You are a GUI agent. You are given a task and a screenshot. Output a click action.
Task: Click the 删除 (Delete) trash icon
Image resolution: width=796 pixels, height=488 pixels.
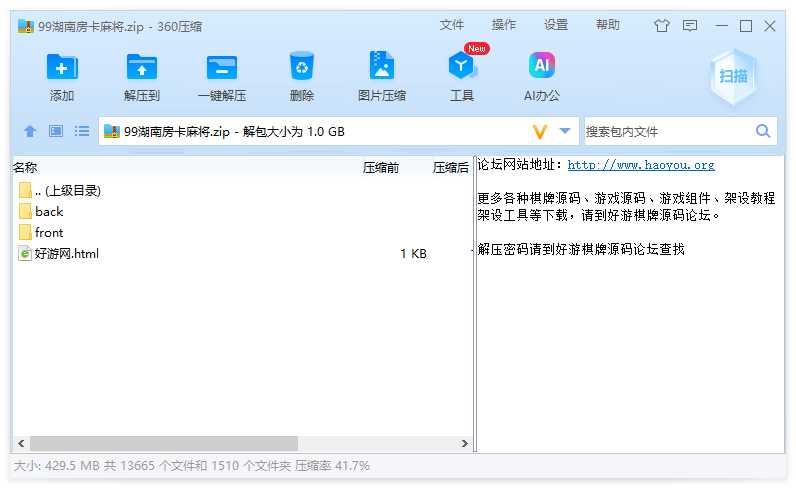coord(302,66)
